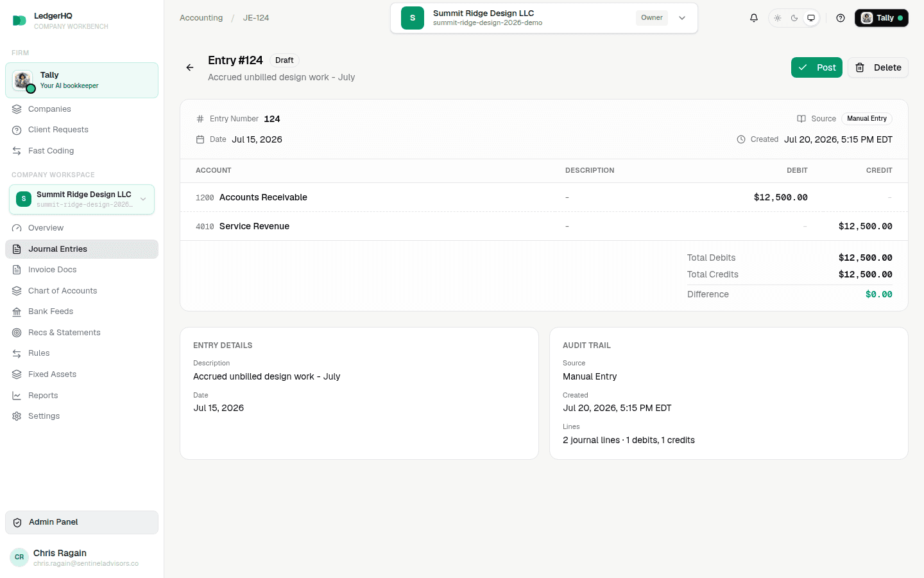The height and width of the screenshot is (578, 924).
Task: Click the Fast Coding arrows icon
Action: pyautogui.click(x=17, y=151)
